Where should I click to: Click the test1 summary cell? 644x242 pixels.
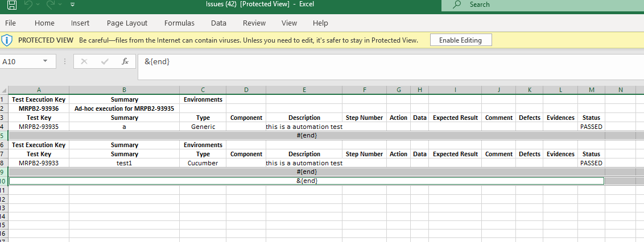click(x=125, y=163)
